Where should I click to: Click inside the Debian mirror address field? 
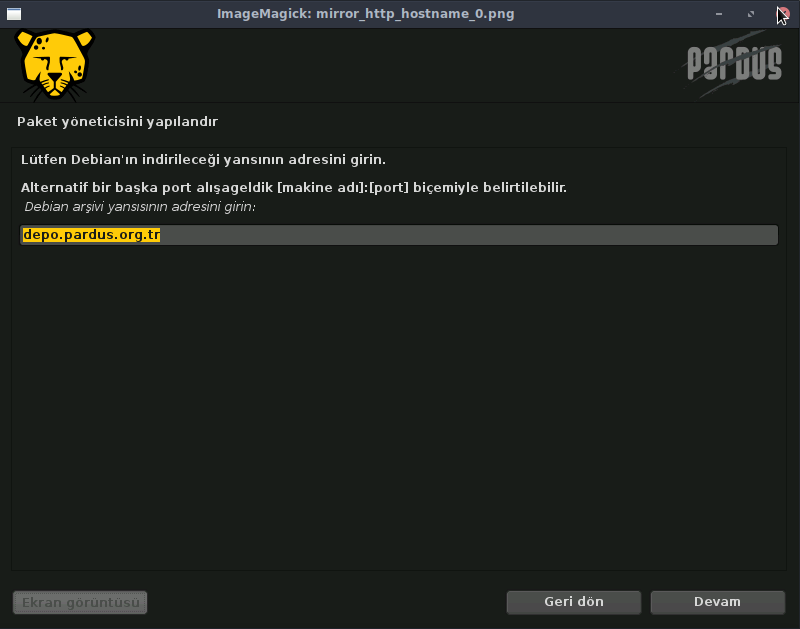(x=399, y=235)
